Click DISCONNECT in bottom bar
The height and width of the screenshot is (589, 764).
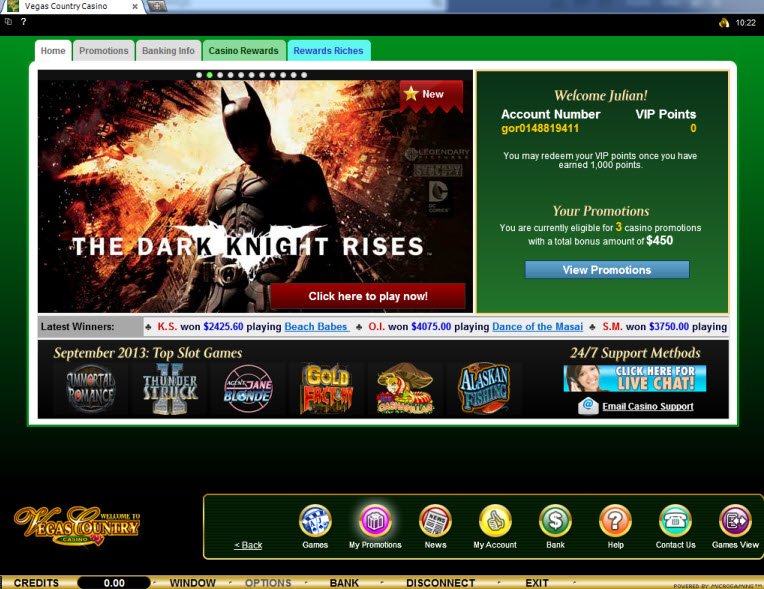[440, 583]
